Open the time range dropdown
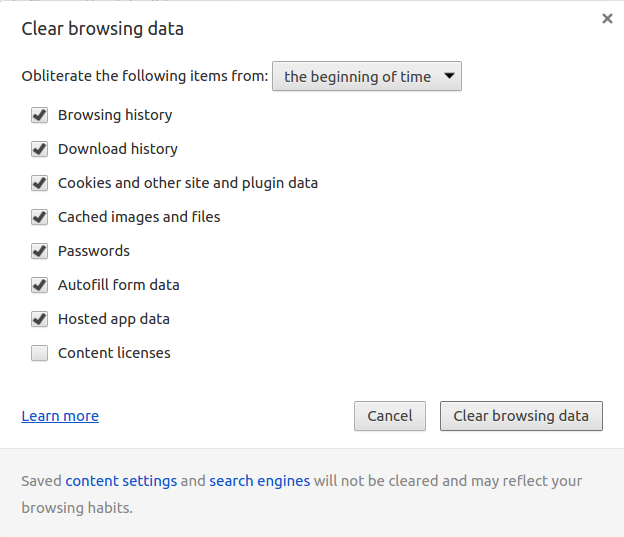Screen dimensions: 624x537 click(x=367, y=76)
